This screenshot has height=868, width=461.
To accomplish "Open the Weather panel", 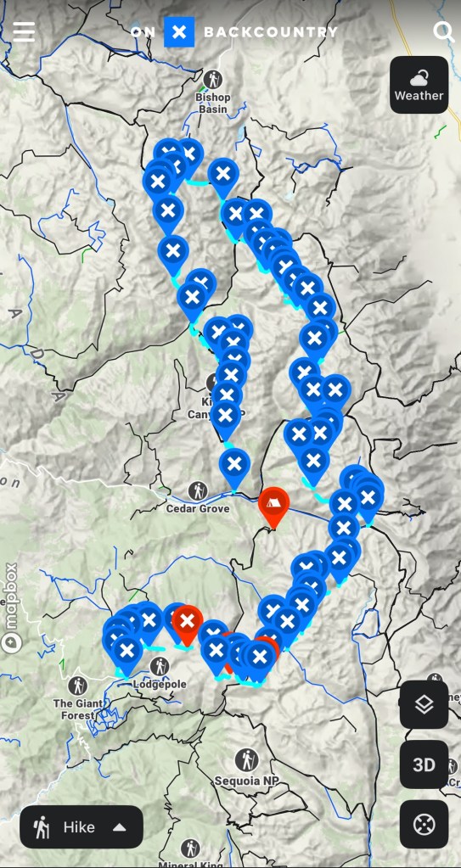I will click(419, 85).
